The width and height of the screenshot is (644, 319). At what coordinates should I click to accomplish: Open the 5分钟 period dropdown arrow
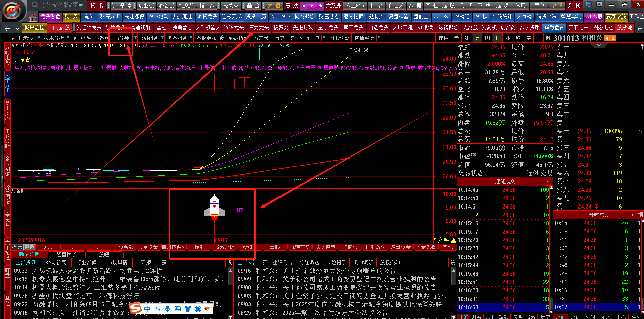pos(135,38)
